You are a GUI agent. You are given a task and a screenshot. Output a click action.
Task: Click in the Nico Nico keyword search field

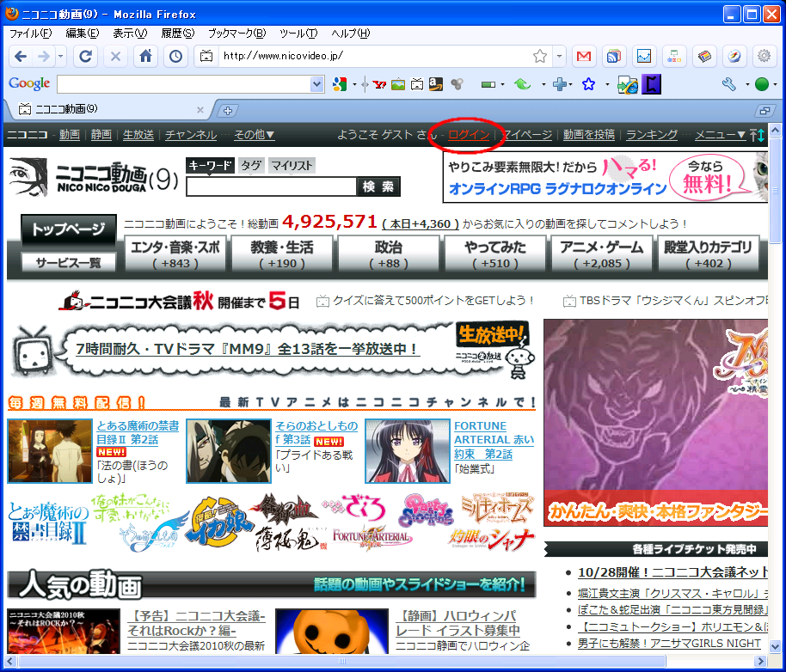(x=271, y=186)
